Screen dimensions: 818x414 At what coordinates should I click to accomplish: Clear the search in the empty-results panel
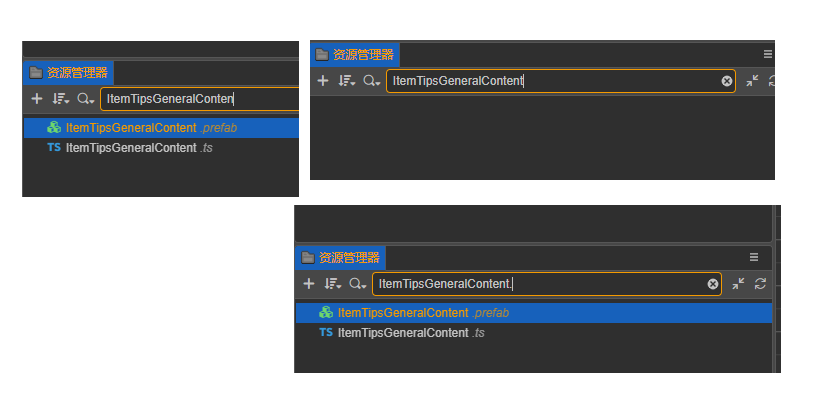pyautogui.click(x=727, y=81)
